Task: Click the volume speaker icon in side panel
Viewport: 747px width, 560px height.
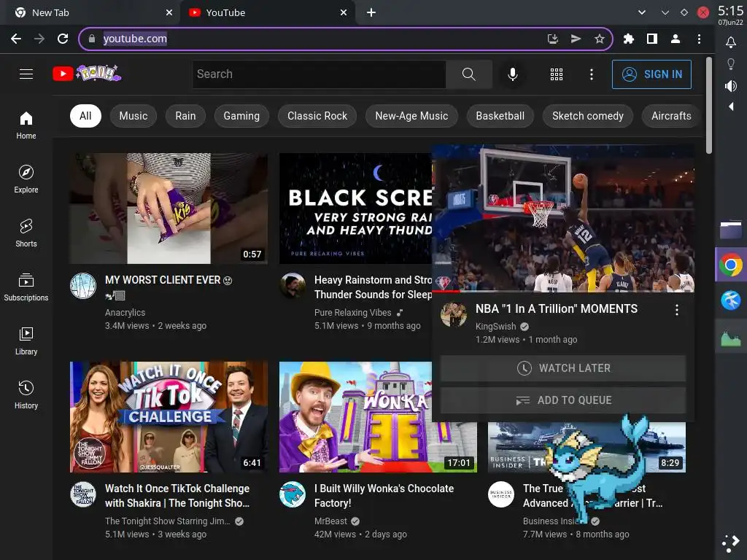Action: tap(731, 86)
